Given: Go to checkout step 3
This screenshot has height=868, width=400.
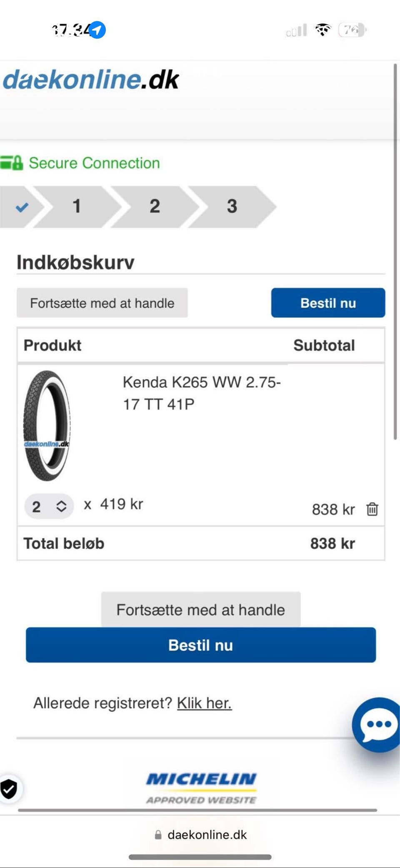Looking at the screenshot, I should point(232,206).
